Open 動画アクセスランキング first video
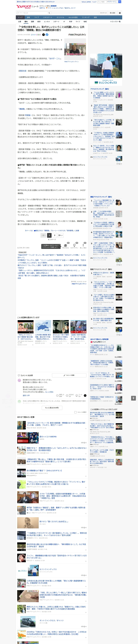Image resolution: width=138 pixels, height=644 pixels. [104, 274]
